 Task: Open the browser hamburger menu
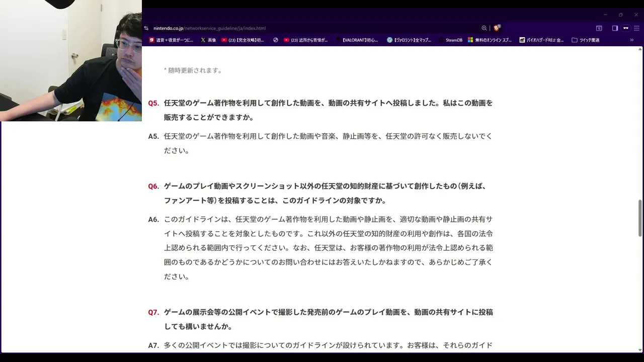(636, 28)
